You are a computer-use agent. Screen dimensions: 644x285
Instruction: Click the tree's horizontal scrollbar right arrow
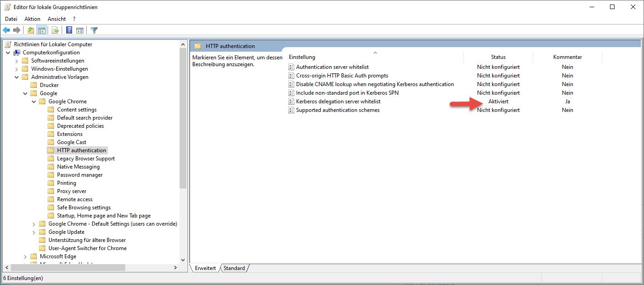tap(176, 268)
